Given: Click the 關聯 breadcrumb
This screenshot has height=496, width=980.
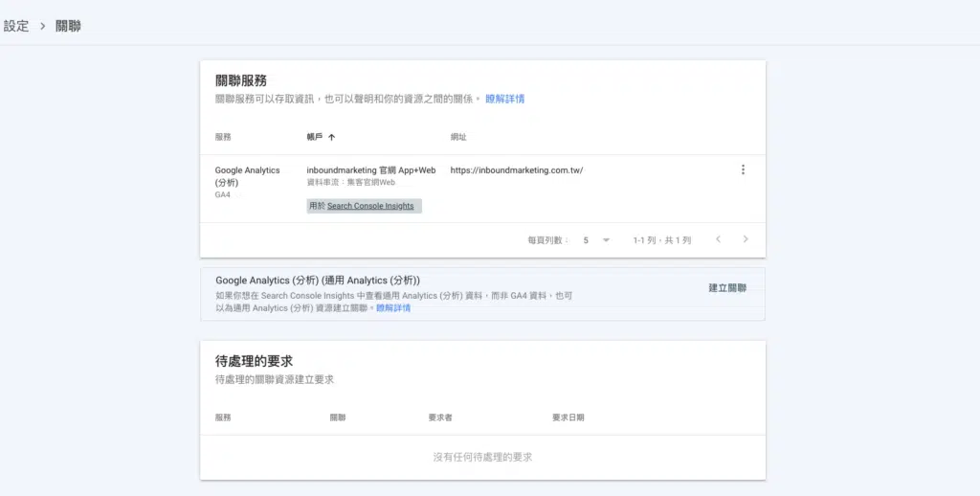Looking at the screenshot, I should click(x=68, y=26).
